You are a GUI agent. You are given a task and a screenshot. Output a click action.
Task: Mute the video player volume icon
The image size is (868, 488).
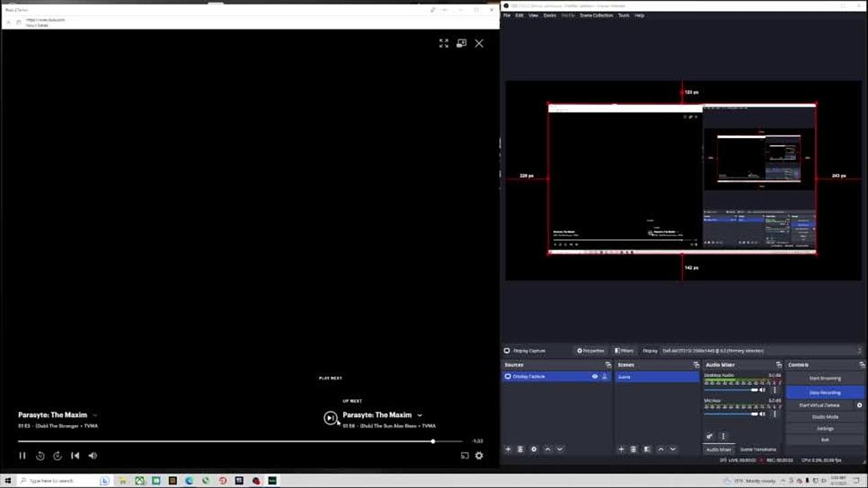pyautogui.click(x=93, y=455)
